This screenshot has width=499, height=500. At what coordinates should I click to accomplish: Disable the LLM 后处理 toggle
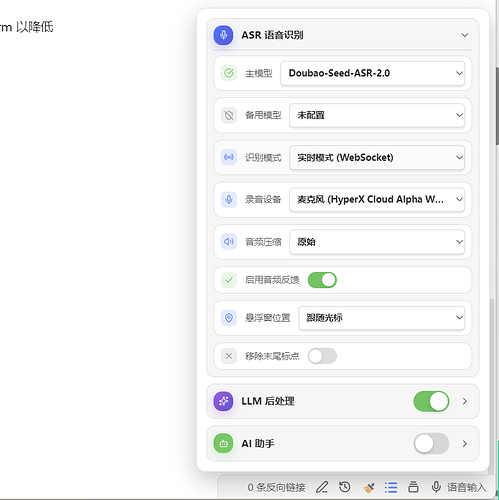click(x=431, y=401)
